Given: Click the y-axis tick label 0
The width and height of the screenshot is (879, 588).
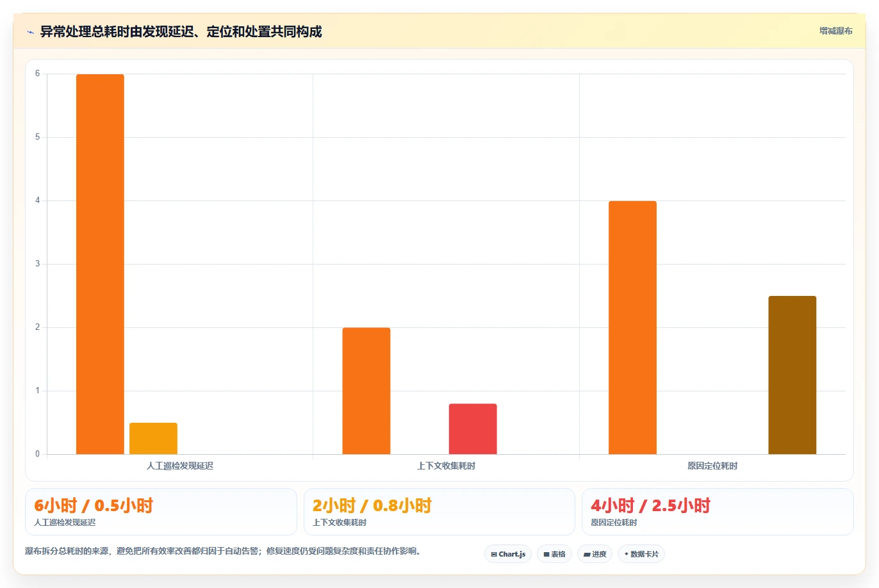Looking at the screenshot, I should [37, 454].
